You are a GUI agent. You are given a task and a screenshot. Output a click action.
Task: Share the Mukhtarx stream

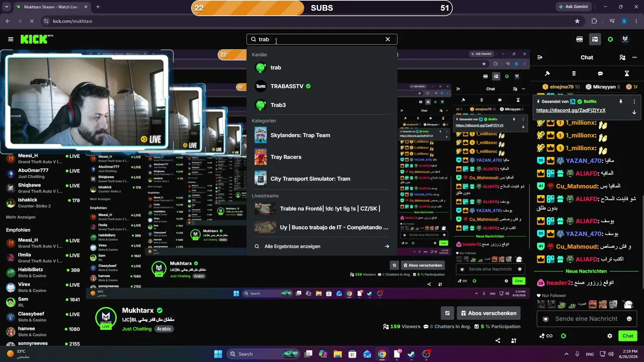tap(498, 340)
